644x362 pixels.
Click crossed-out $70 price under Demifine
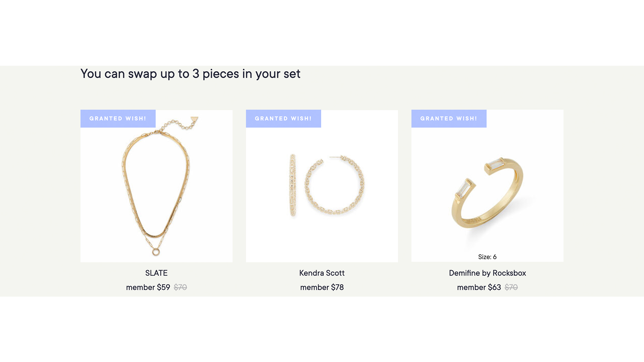tap(511, 287)
